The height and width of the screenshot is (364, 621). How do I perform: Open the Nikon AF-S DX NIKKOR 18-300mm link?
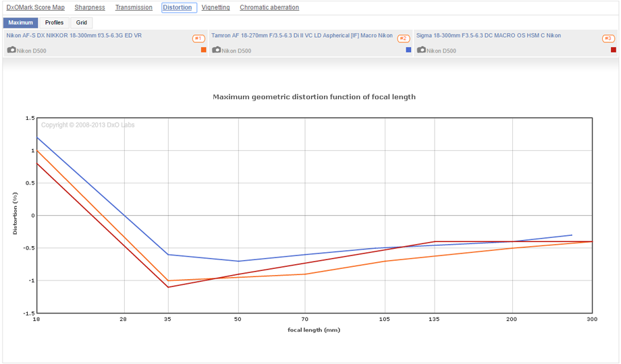[x=74, y=35]
